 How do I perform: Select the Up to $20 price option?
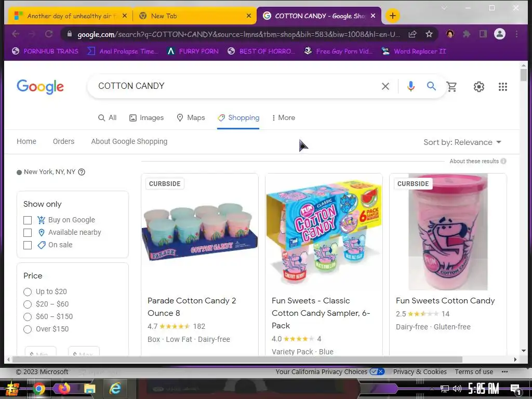[28, 292]
